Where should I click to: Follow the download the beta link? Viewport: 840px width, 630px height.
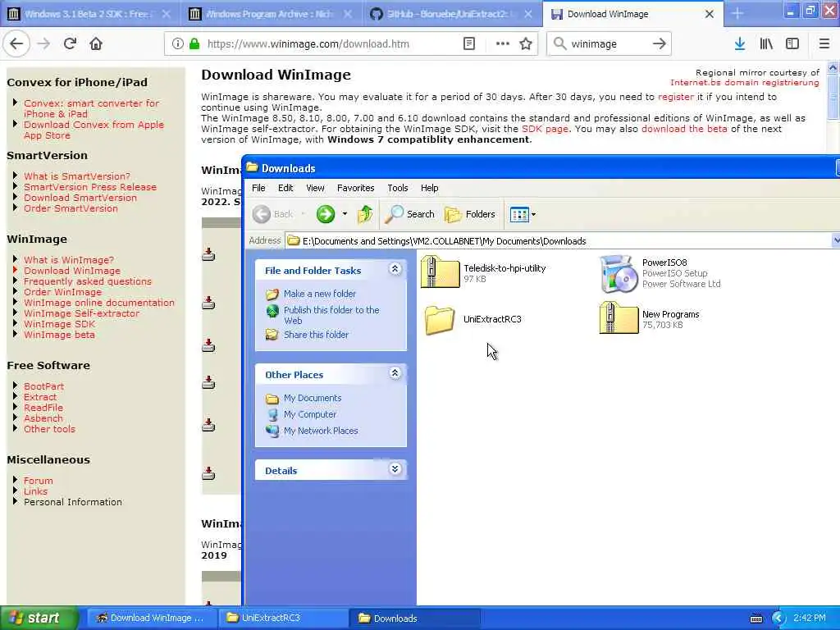[684, 129]
